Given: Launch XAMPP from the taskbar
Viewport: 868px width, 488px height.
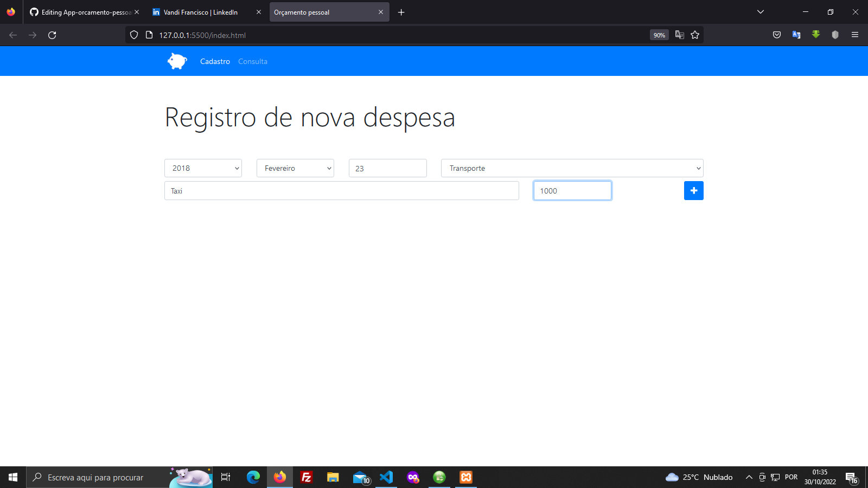Looking at the screenshot, I should coord(466,477).
